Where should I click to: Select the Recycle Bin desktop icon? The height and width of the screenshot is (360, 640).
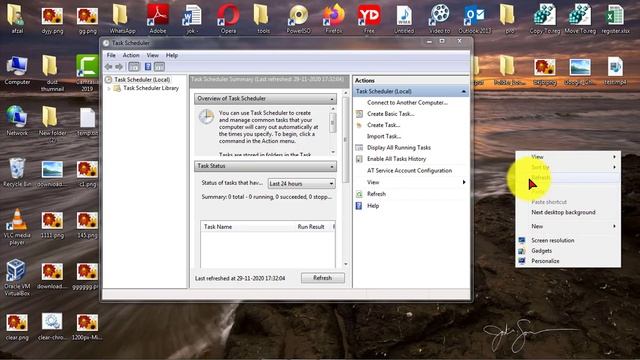pyautogui.click(x=17, y=169)
